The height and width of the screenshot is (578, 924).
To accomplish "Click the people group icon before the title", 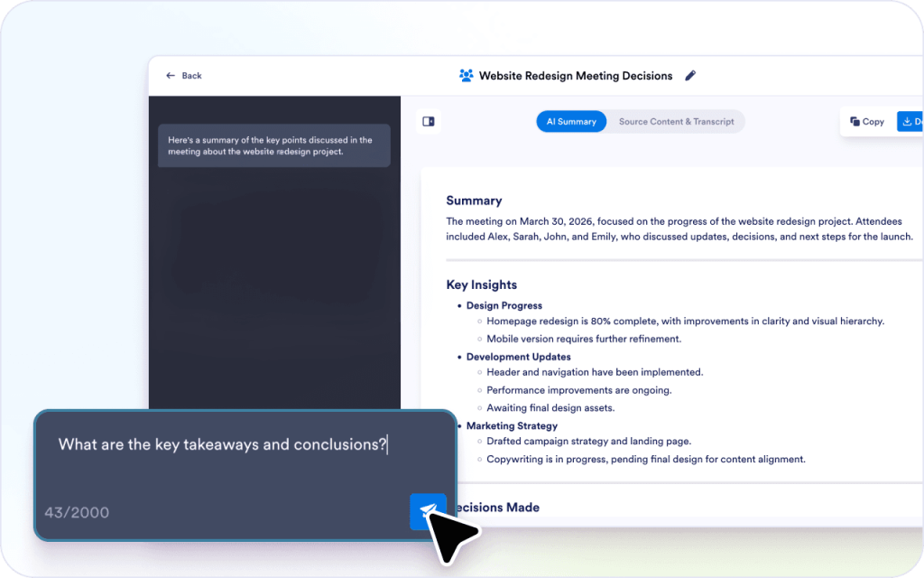I will click(x=466, y=76).
